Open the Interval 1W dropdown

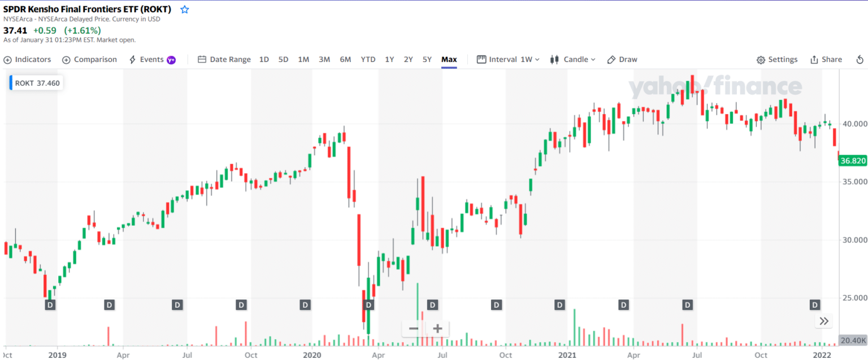coord(507,59)
